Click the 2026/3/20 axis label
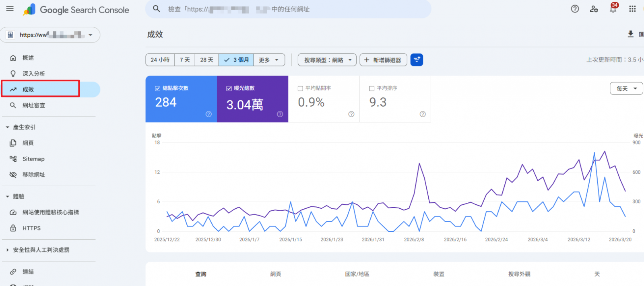This screenshot has height=286, width=644. pos(620,239)
